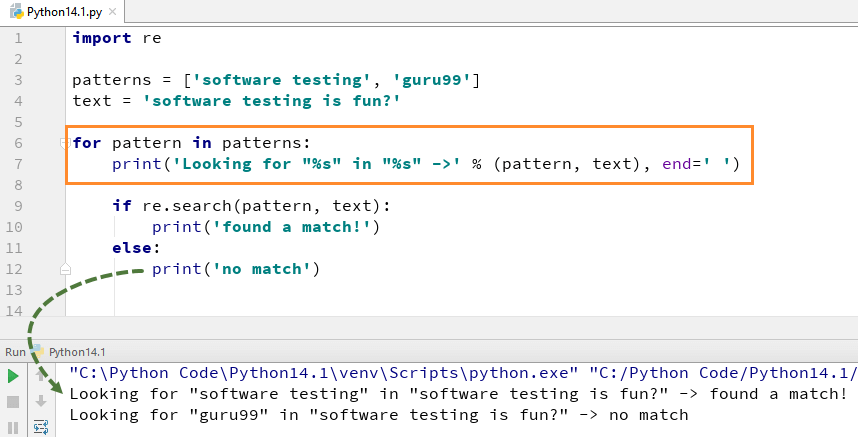Screen dimensions: 858x437
Task: Collapse the for loop fold marker at line 6
Action: tap(64, 143)
